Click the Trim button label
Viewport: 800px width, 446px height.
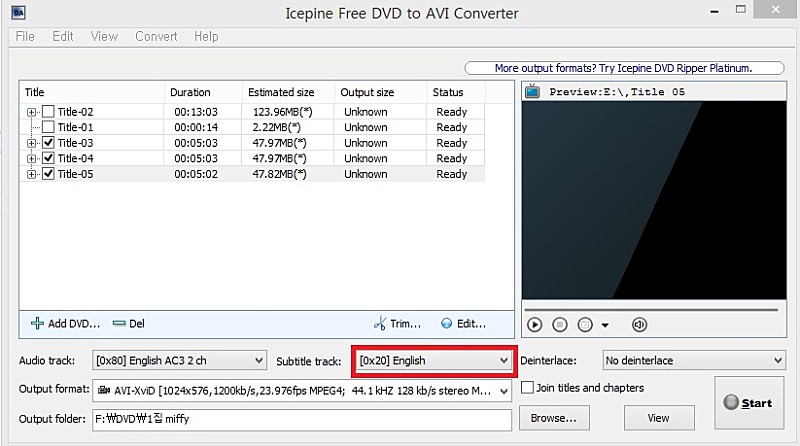click(406, 324)
